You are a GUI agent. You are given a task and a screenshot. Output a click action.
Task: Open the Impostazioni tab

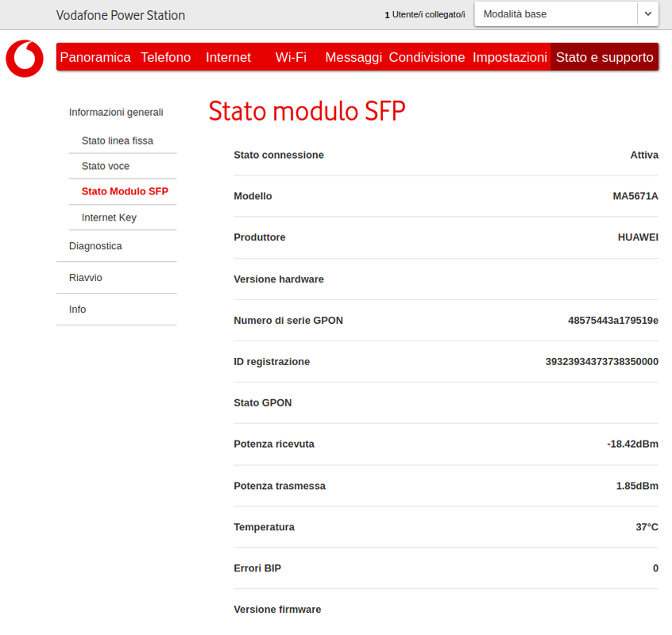click(510, 57)
